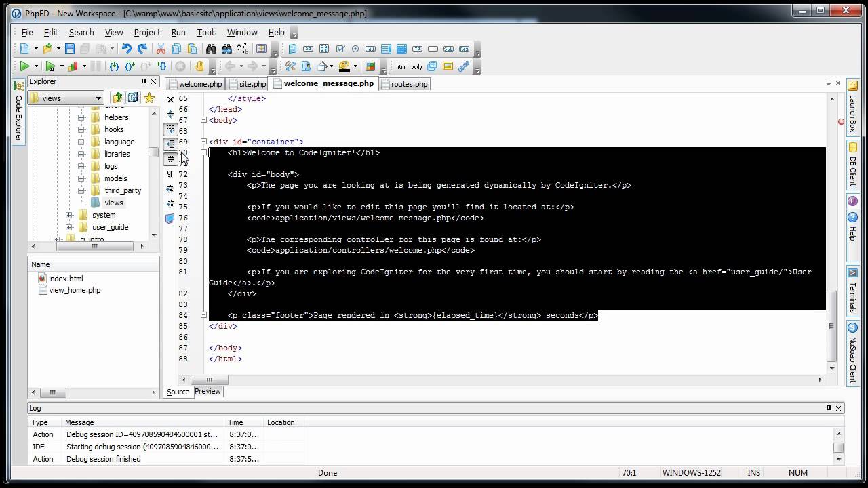Viewport: 868px width, 488px height.
Task: Undo last edit using toolbar arrow
Action: pyautogui.click(x=126, y=49)
